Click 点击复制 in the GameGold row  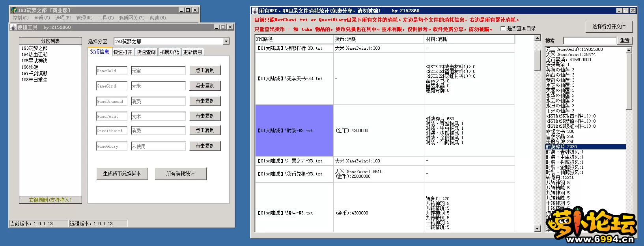[x=205, y=70]
